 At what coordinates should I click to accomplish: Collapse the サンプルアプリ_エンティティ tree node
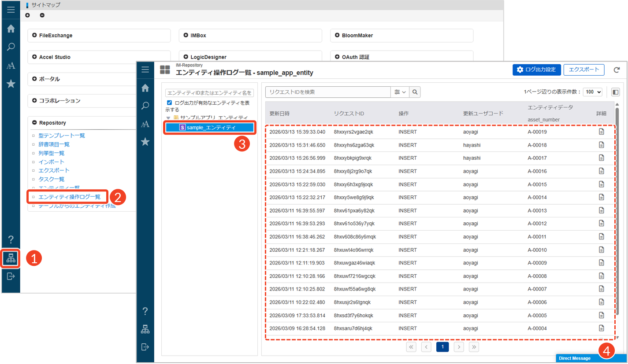tap(168, 118)
